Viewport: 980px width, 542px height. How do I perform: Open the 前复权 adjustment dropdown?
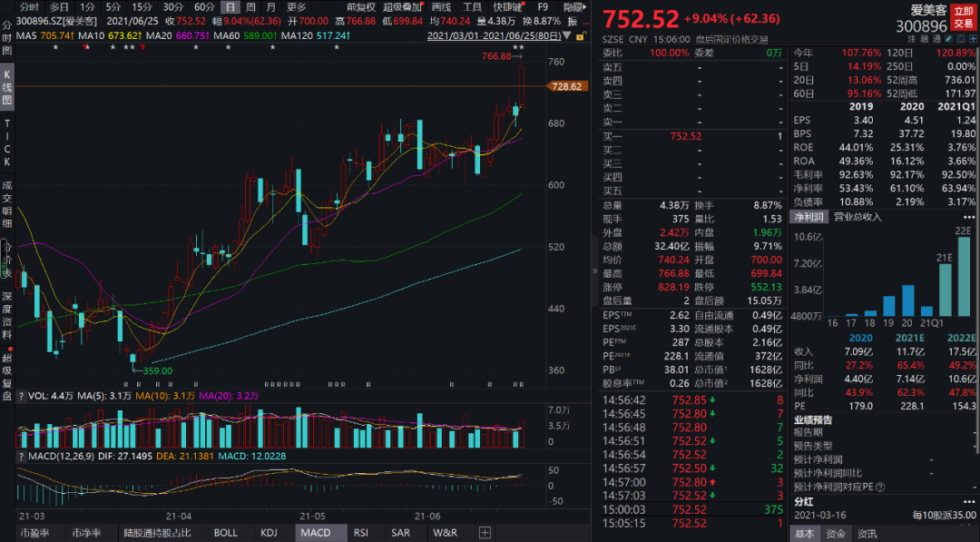click(361, 7)
